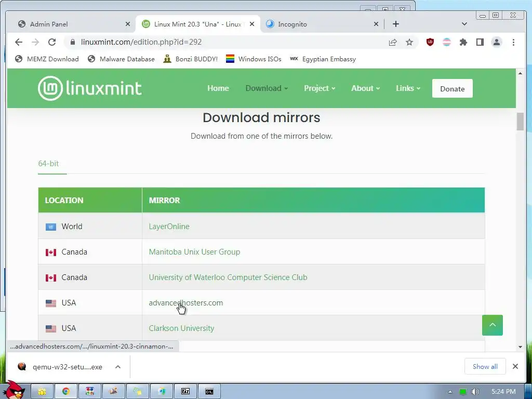This screenshot has height=399, width=532.
Task: Open the Extensions puzzle piece menu
Action: pos(463,42)
